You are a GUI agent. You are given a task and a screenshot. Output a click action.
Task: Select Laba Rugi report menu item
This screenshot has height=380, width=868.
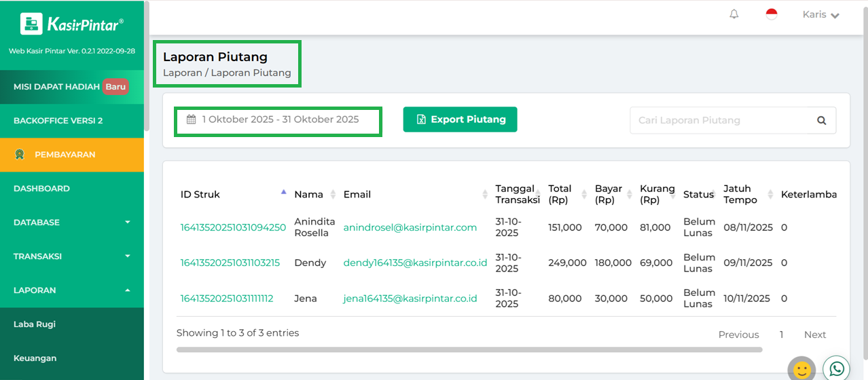[x=35, y=324]
